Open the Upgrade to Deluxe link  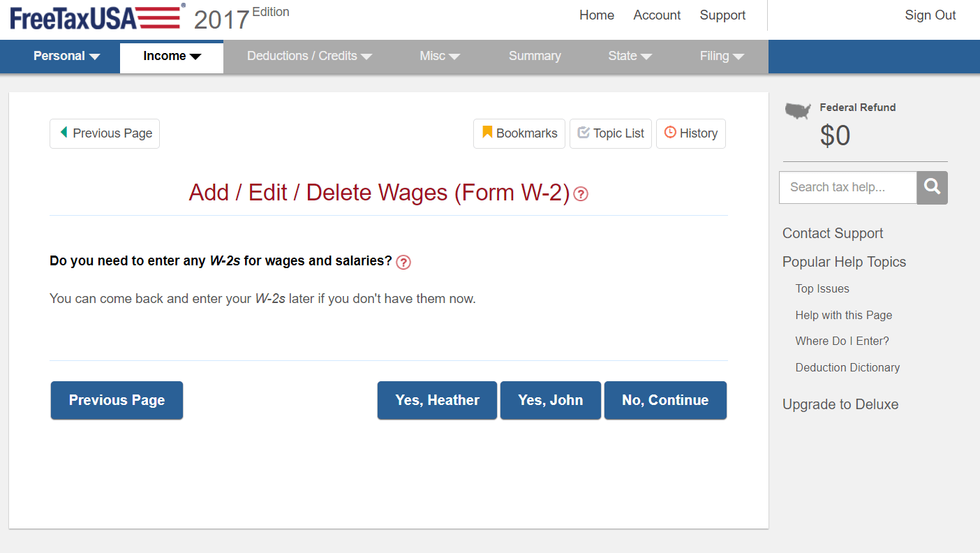840,404
